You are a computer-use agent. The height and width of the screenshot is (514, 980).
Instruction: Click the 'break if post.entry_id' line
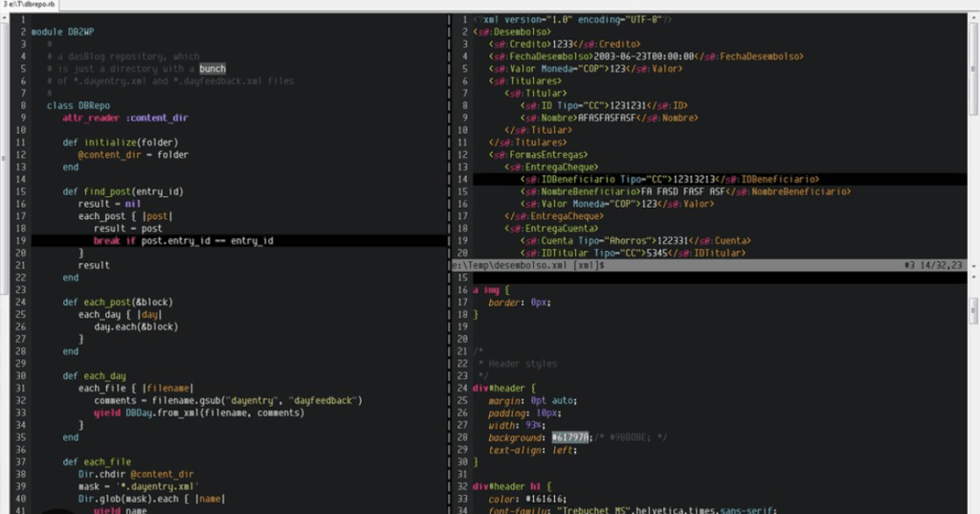pyautogui.click(x=183, y=241)
